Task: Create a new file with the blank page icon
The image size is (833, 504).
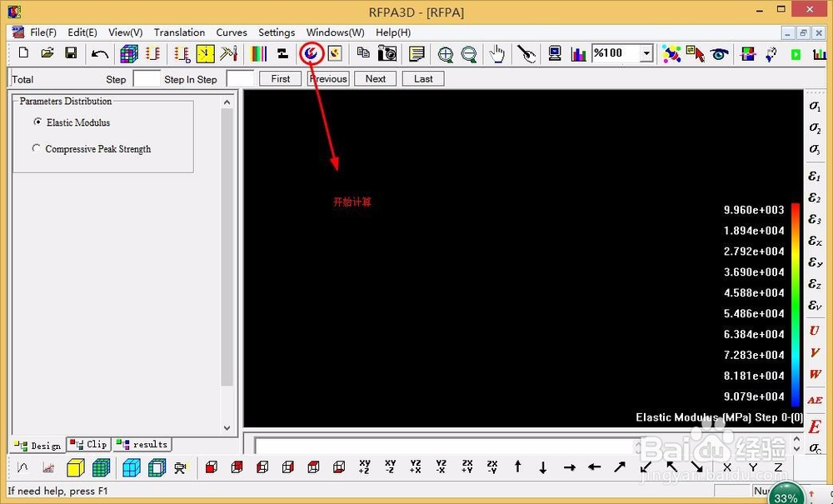Action: click(x=23, y=52)
